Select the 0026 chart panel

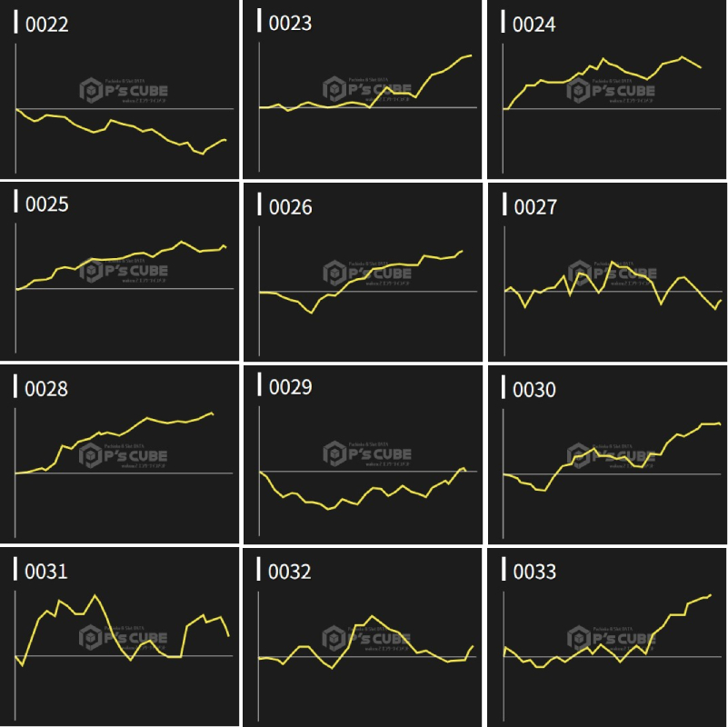[364, 273]
